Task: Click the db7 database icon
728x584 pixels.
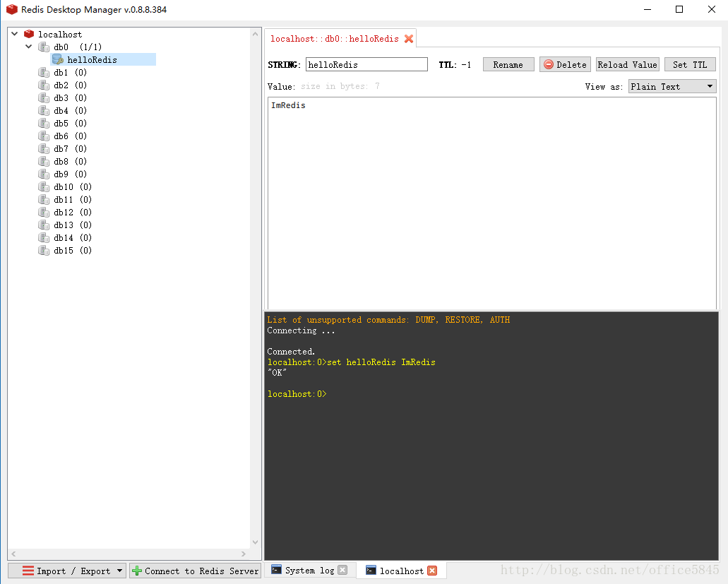Action: [44, 148]
